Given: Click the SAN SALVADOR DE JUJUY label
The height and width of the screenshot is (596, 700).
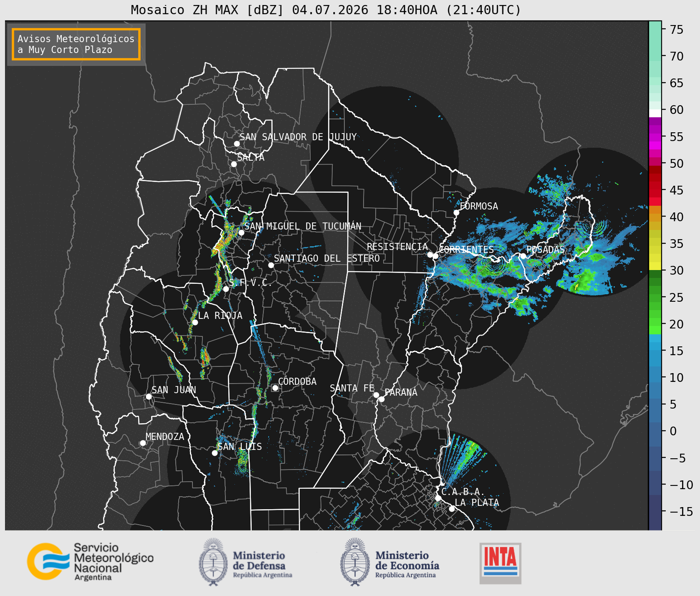Looking at the screenshot, I should point(298,137).
